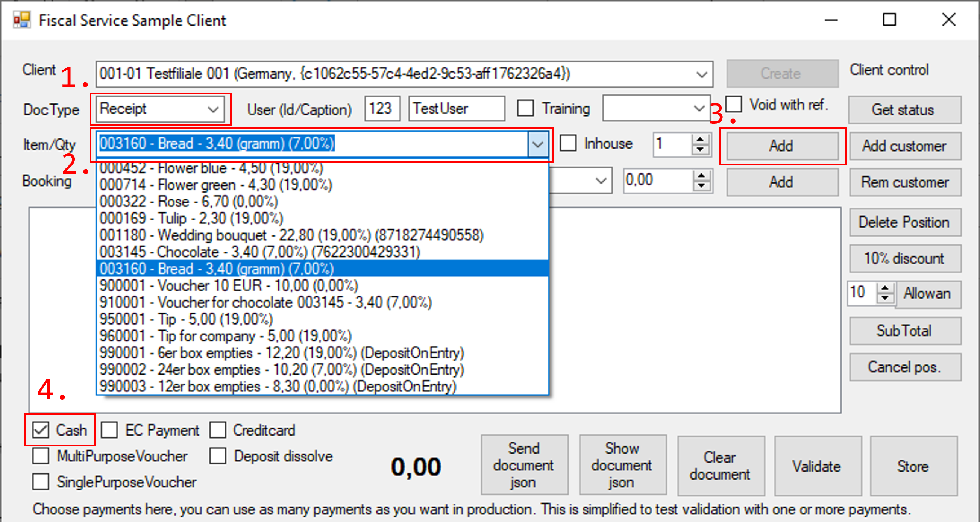
Task: Open the Booking dropdown arrow
Action: pyautogui.click(x=601, y=181)
